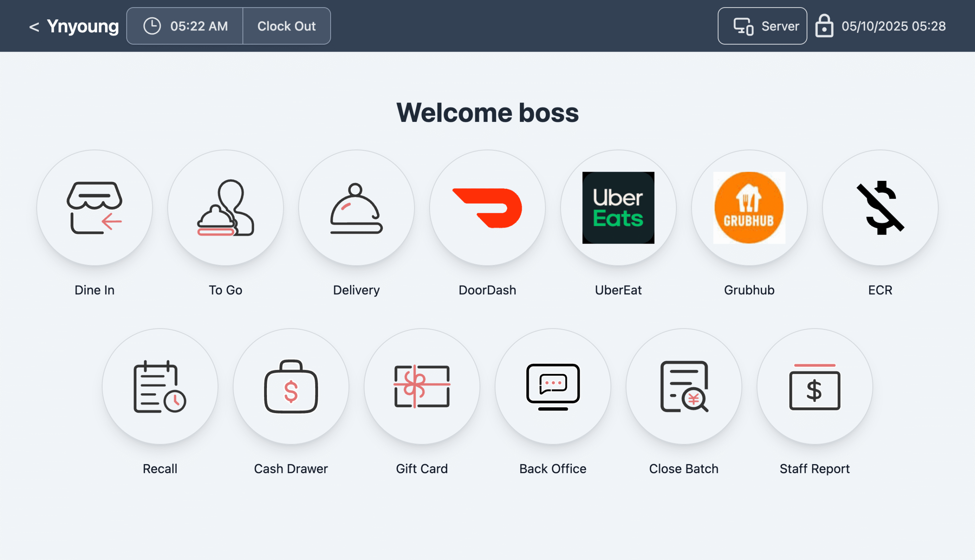Start a To Go order

[x=225, y=208]
